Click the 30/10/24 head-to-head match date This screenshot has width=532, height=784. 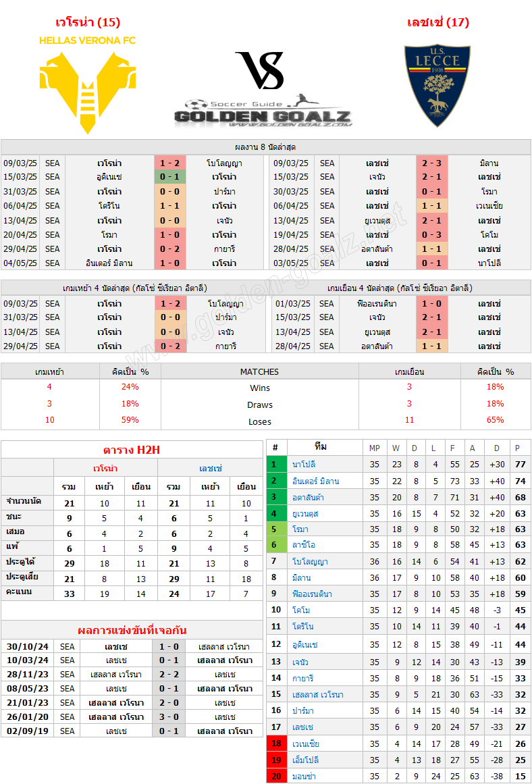(28, 646)
